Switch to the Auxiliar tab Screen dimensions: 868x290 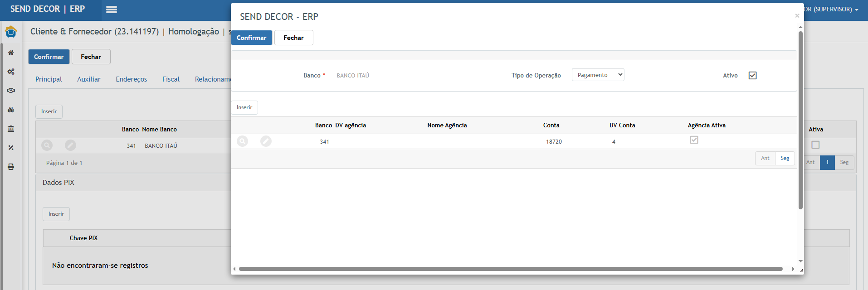89,79
